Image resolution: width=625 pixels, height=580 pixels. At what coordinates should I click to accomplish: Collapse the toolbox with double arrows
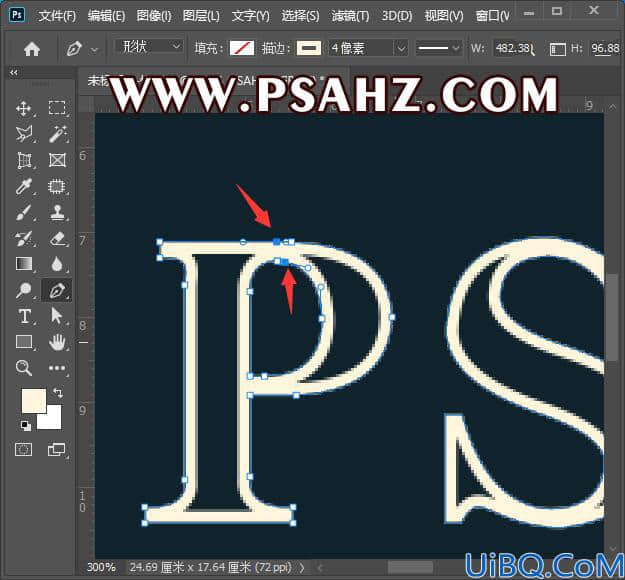coord(14,73)
